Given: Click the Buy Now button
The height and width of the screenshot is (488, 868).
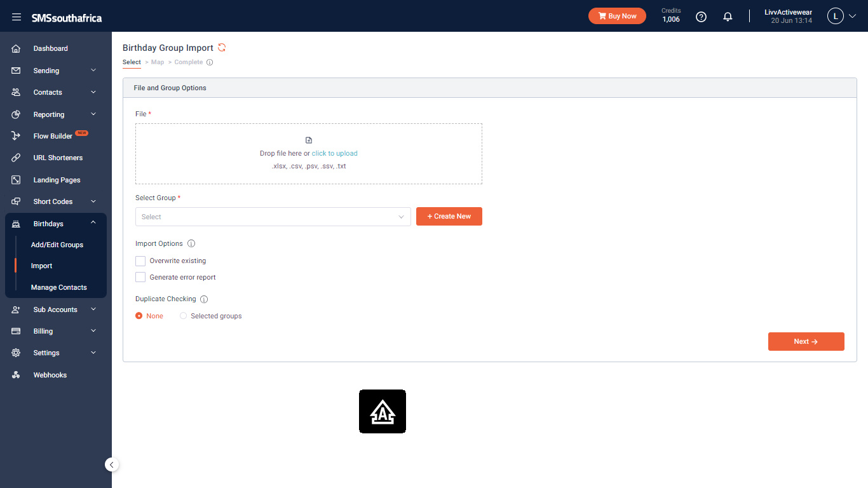Looking at the screenshot, I should tap(617, 16).
